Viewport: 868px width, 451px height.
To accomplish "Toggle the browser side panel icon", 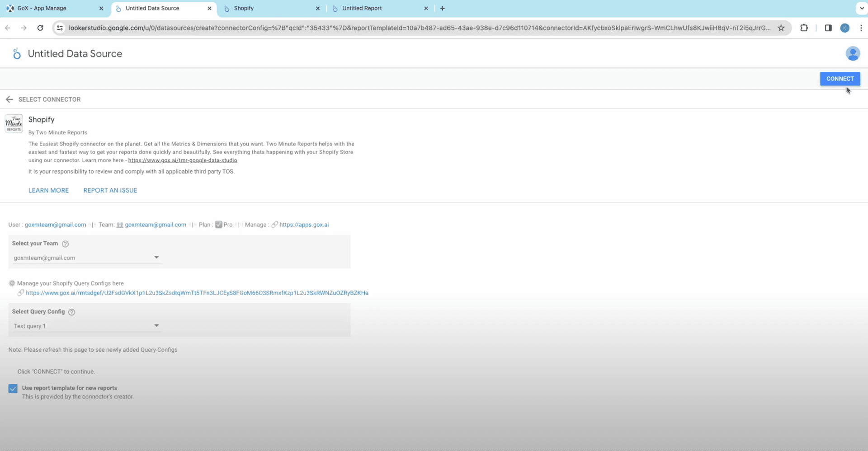I will [828, 28].
